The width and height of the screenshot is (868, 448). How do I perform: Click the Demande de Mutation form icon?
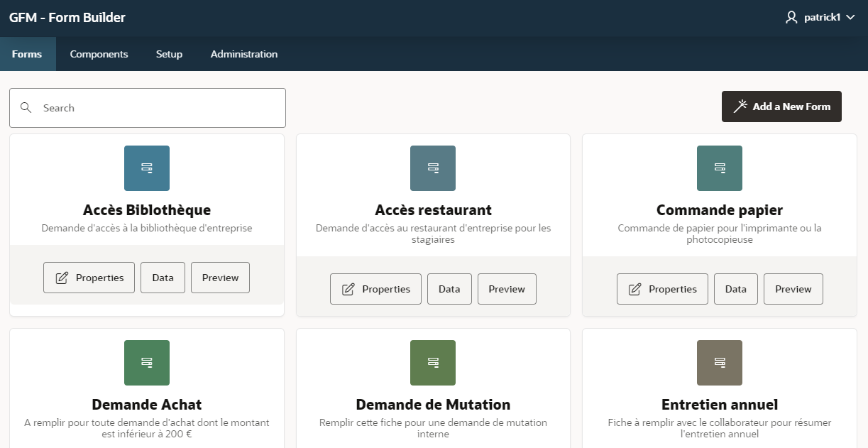coord(433,362)
